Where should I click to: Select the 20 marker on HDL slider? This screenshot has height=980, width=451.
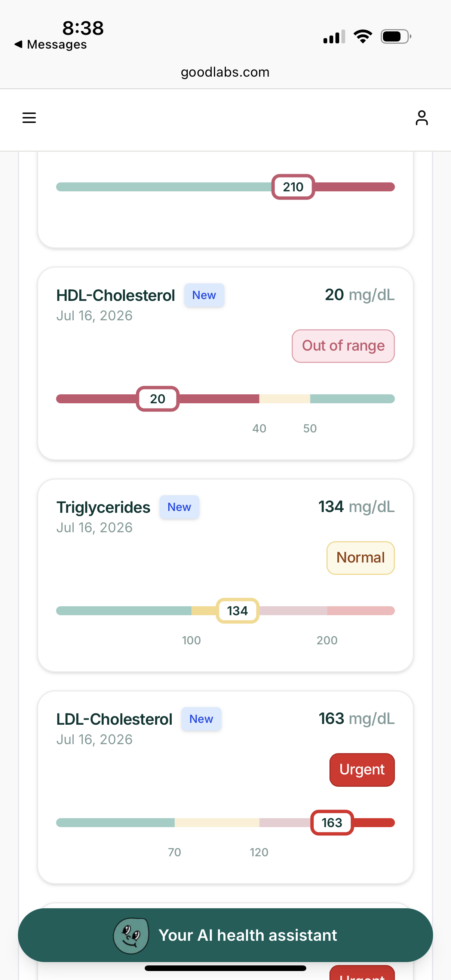pyautogui.click(x=157, y=399)
